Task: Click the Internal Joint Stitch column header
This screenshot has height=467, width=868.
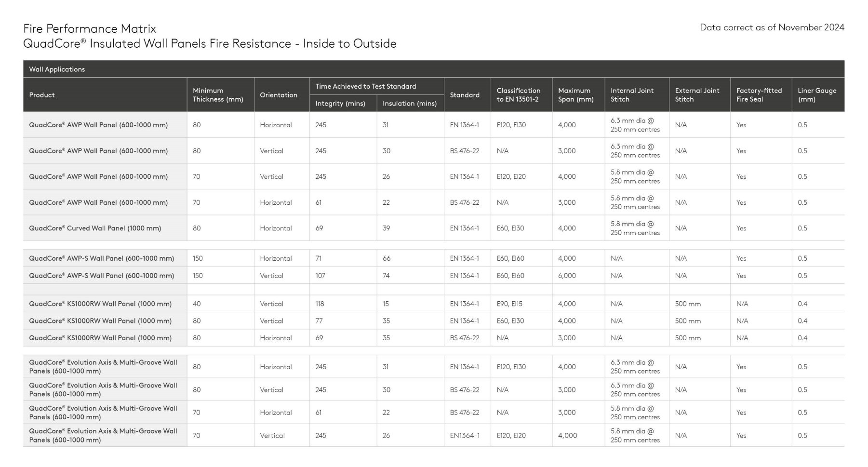Action: click(632, 95)
